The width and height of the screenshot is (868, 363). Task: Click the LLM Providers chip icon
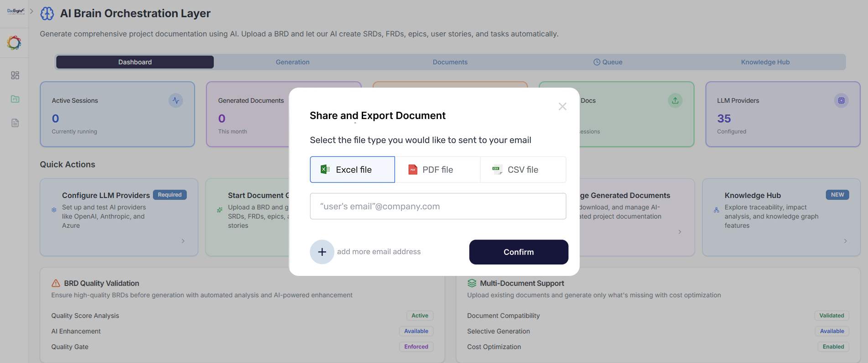point(841,100)
